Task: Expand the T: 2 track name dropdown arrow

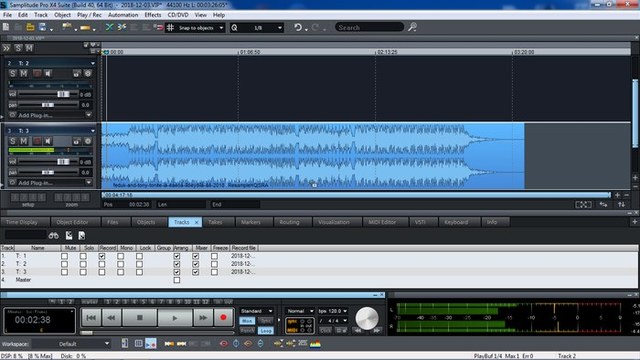Action: (x=93, y=63)
